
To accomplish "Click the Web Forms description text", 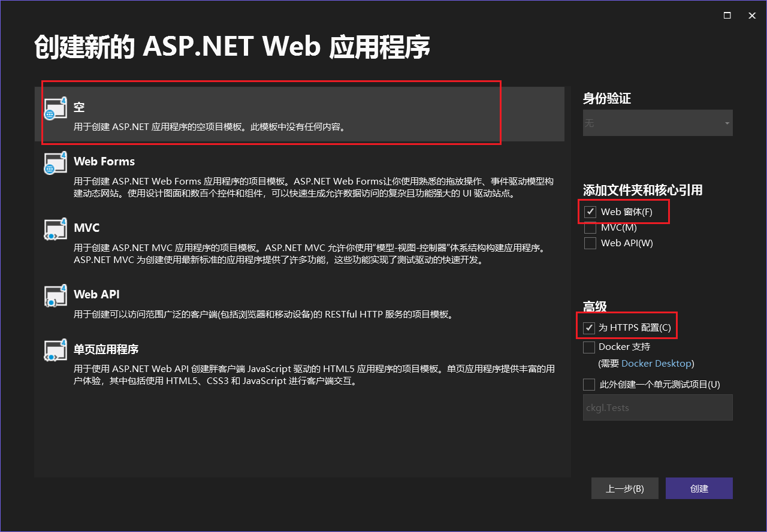I will click(x=313, y=188).
